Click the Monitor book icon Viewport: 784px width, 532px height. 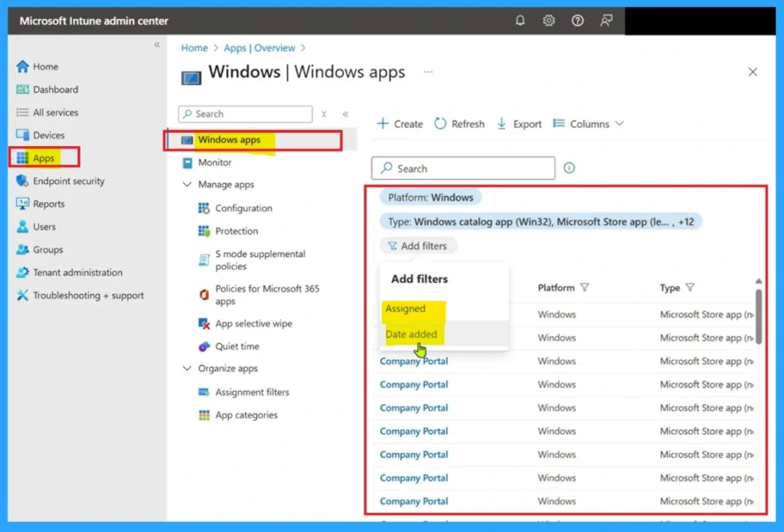coord(187,162)
